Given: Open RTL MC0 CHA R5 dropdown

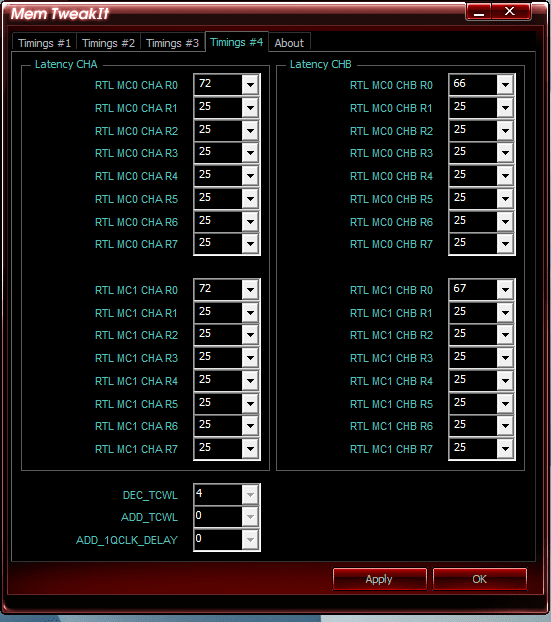Looking at the screenshot, I should pos(250,199).
